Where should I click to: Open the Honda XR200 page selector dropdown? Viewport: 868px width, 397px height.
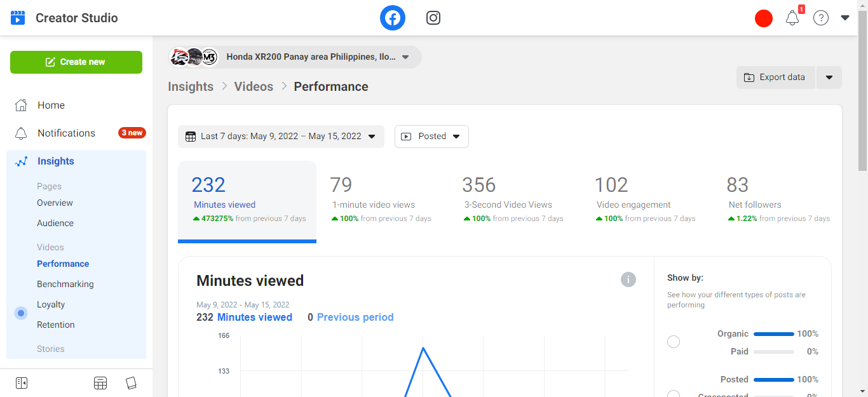[x=295, y=57]
